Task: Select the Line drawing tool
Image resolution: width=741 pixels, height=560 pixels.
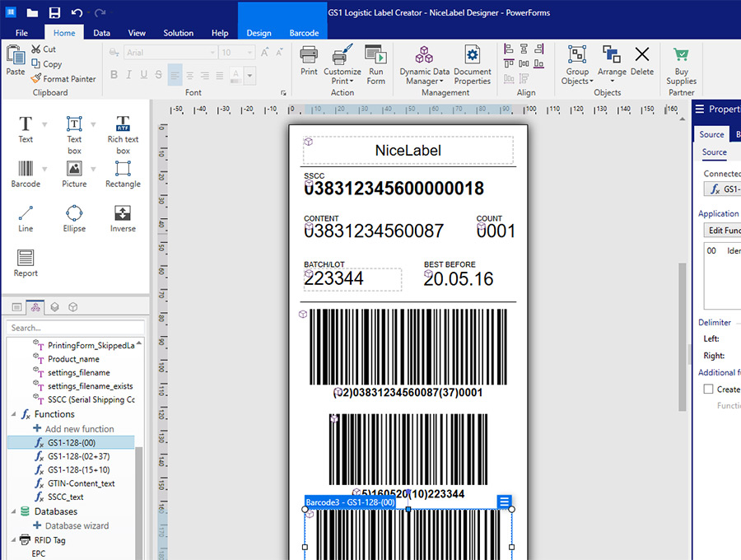Action: click(x=26, y=218)
